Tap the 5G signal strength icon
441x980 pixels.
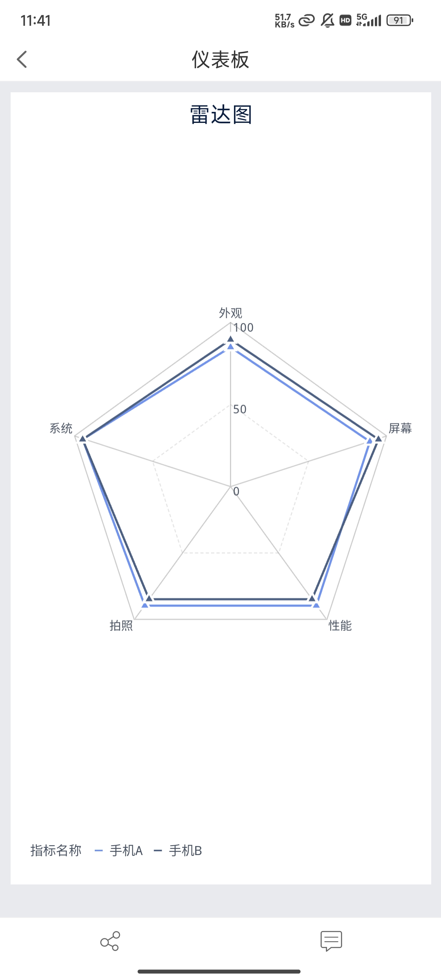[368, 20]
